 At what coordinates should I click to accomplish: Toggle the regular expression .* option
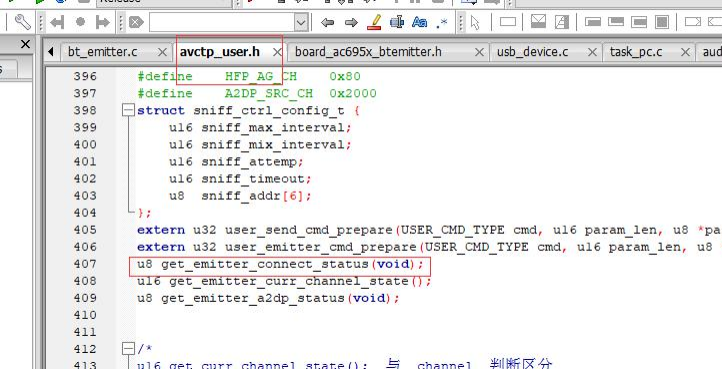pos(442,22)
